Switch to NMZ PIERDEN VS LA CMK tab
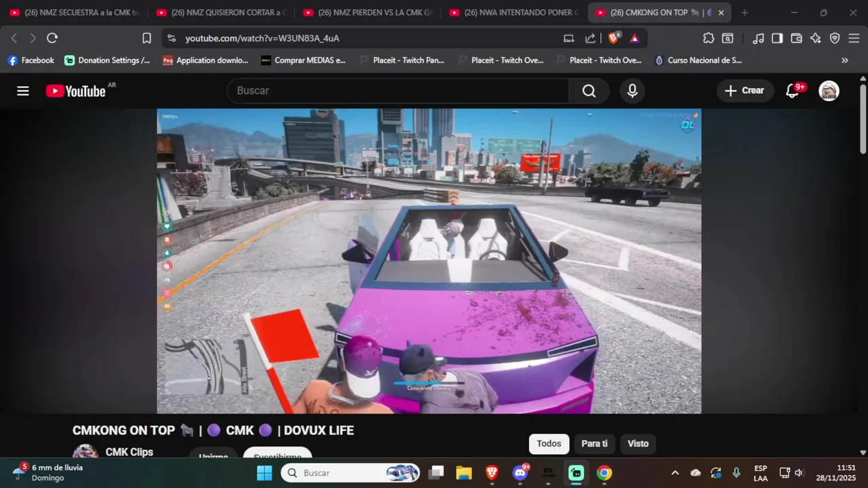This screenshot has width=868, height=488. point(368,13)
